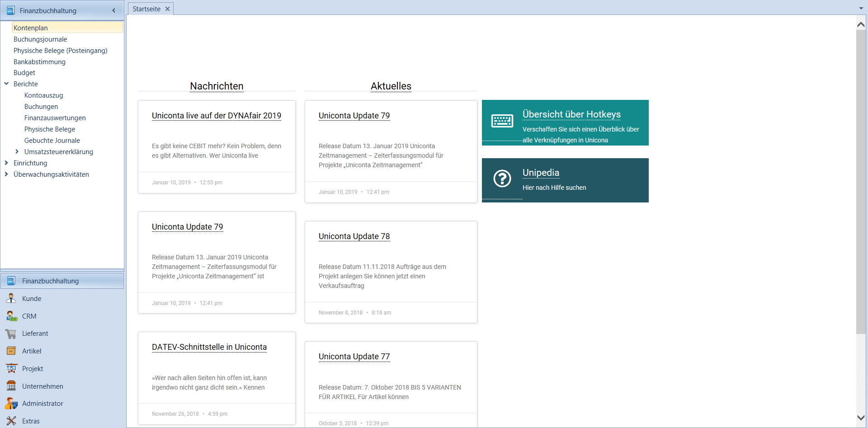Image resolution: width=868 pixels, height=428 pixels.
Task: Expand the Umsatzsteuererklärung tree node
Action: click(x=17, y=151)
